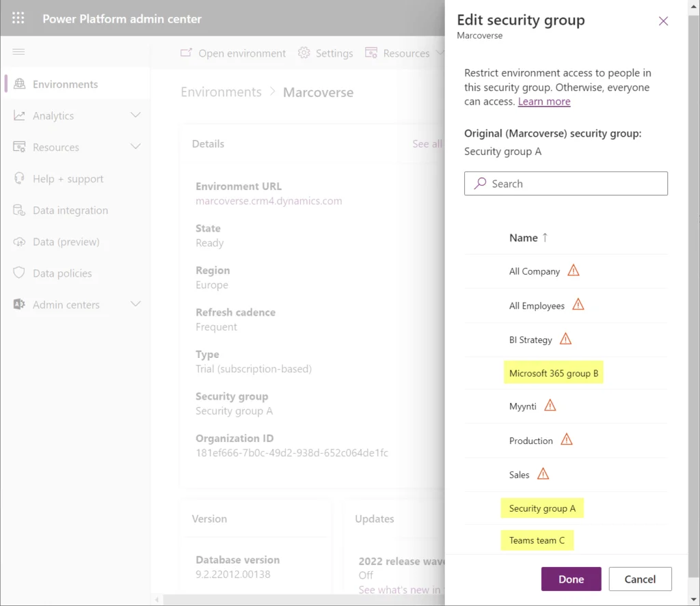700x606 pixels.
Task: Open the Learn more link
Action: point(544,102)
